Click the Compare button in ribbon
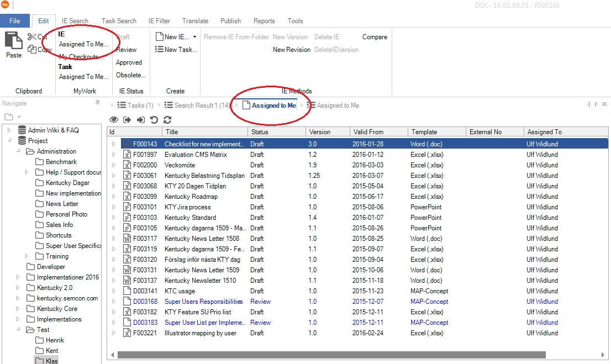 [x=375, y=37]
